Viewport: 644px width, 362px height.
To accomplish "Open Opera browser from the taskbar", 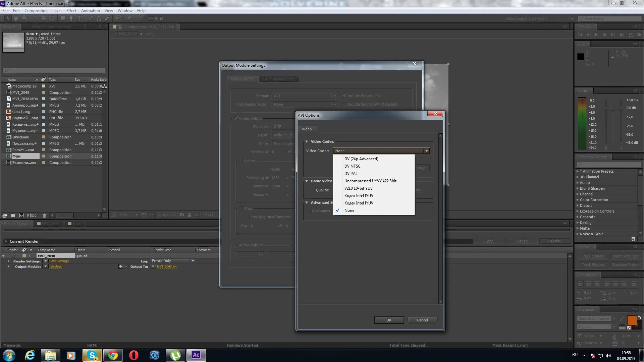I will [x=133, y=355].
